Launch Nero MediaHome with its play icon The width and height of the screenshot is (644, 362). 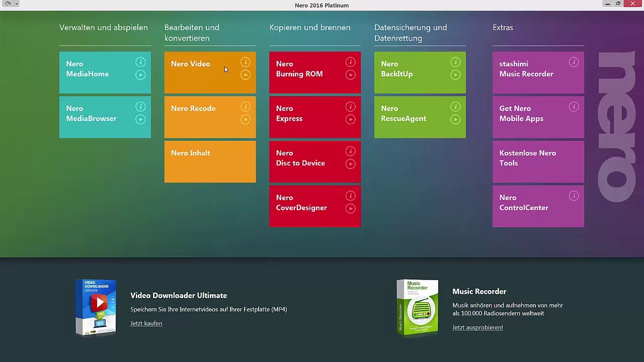[x=140, y=75]
